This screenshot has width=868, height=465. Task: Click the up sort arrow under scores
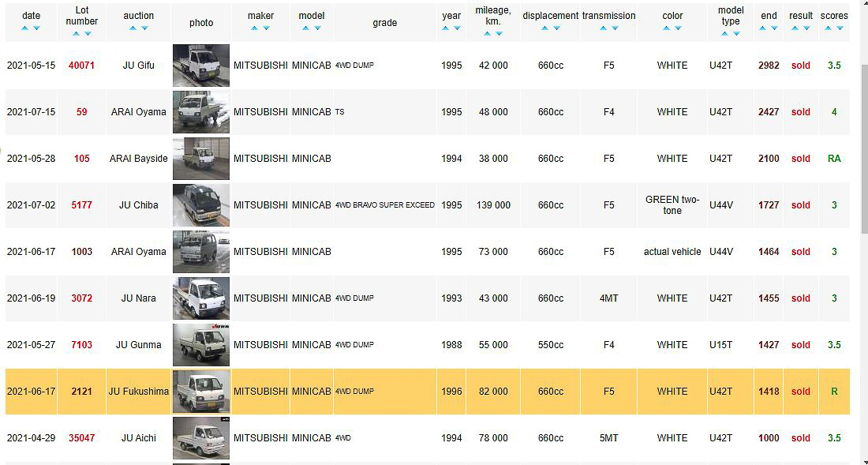click(x=829, y=28)
